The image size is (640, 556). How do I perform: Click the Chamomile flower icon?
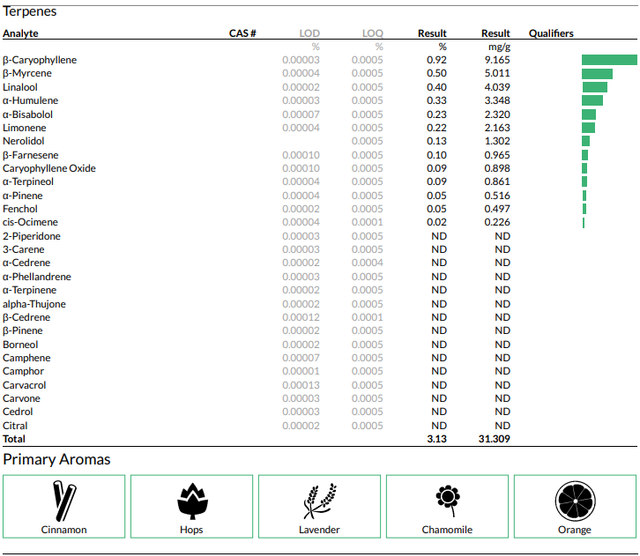(448, 501)
